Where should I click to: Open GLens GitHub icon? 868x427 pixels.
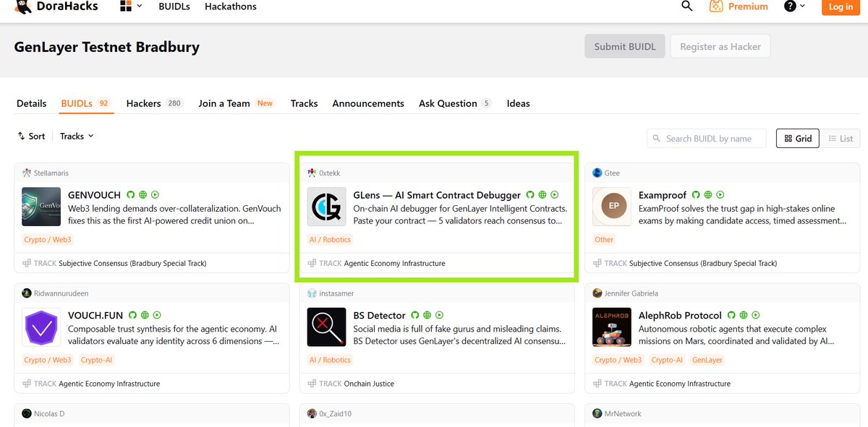click(530, 195)
